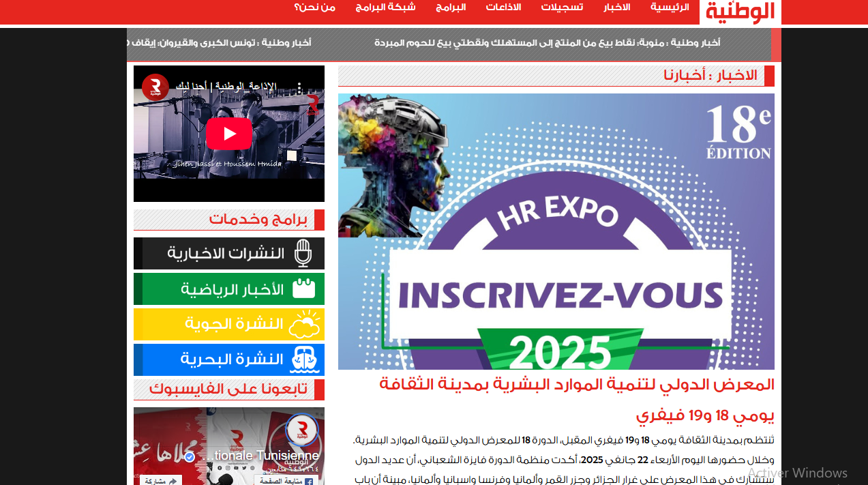
Task: Click the Facebook مشاركة share button
Action: tap(161, 481)
